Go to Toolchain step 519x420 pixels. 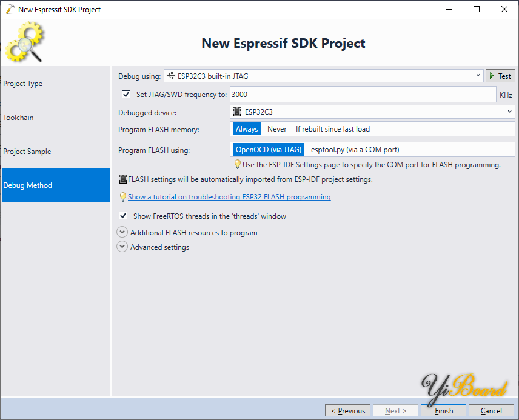pyautogui.click(x=56, y=118)
